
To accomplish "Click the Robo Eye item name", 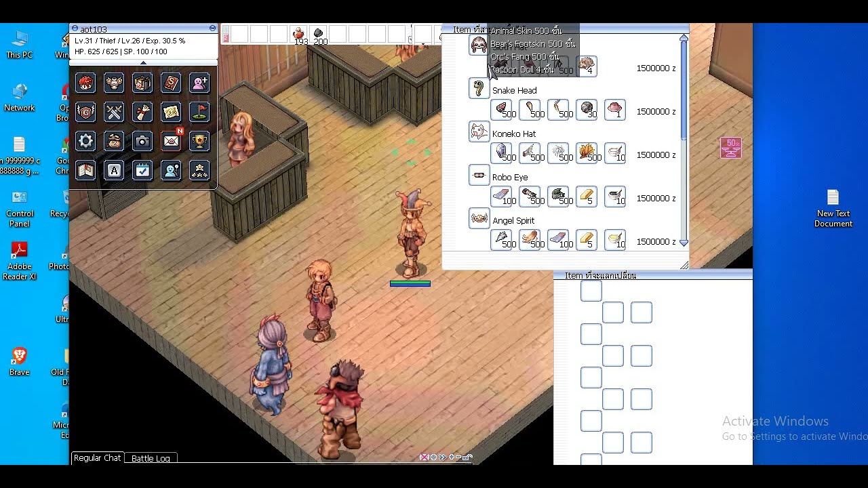I will 510,178.
